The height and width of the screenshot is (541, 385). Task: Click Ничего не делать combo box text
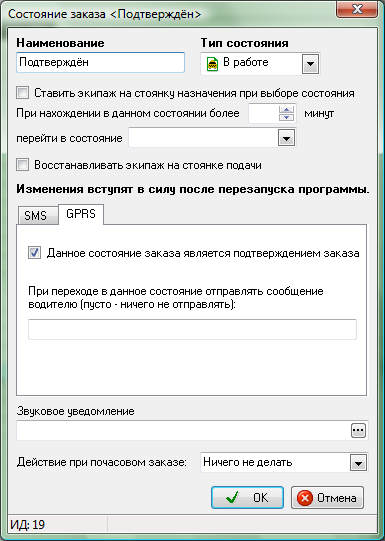click(248, 462)
